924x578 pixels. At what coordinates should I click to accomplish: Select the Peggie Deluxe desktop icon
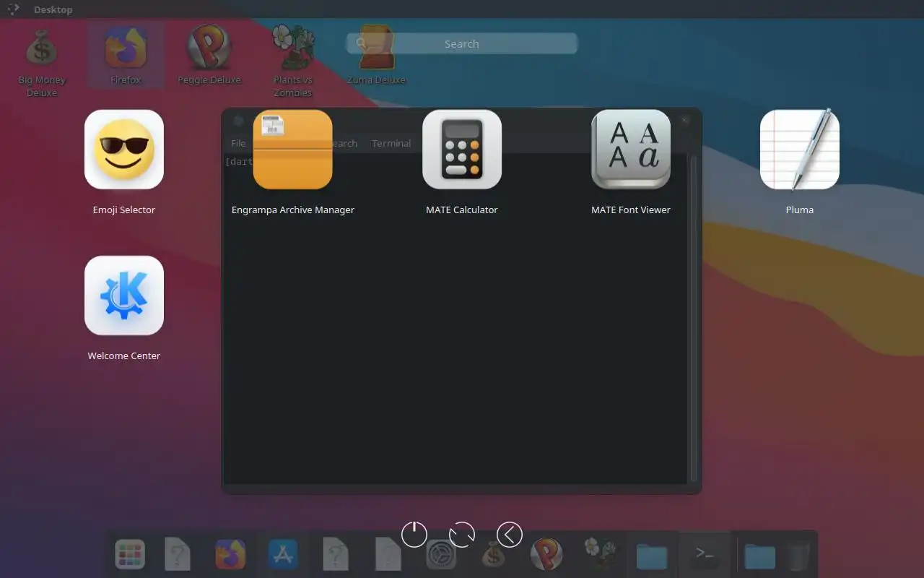click(x=209, y=55)
